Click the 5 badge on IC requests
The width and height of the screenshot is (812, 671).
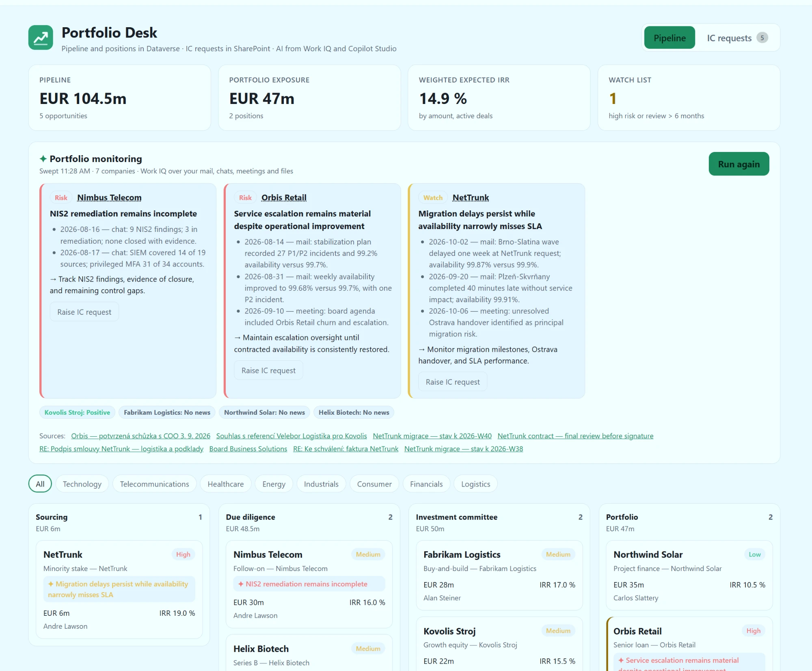coord(762,38)
